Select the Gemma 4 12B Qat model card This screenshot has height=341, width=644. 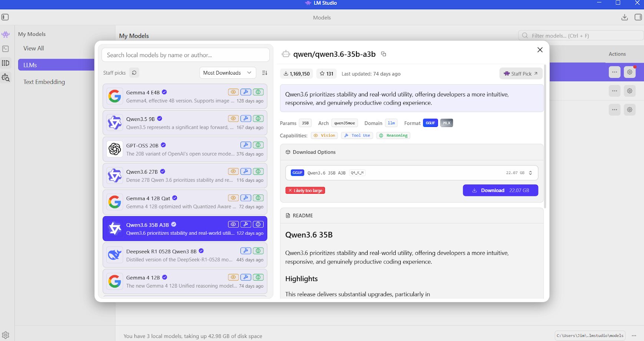pos(185,202)
